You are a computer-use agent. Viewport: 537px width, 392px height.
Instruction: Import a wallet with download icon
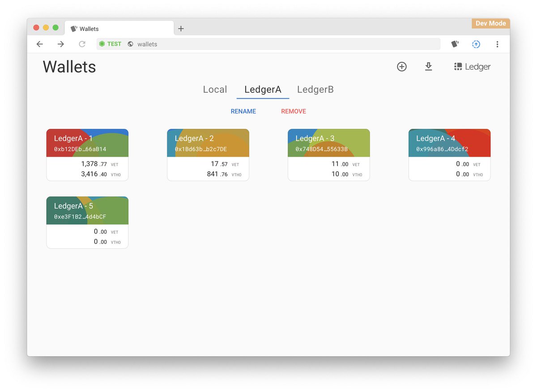428,67
